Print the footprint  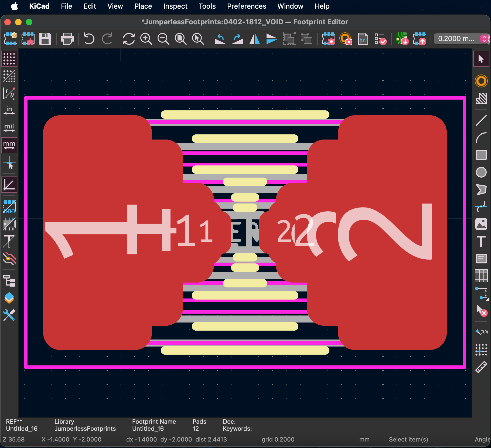(x=67, y=39)
